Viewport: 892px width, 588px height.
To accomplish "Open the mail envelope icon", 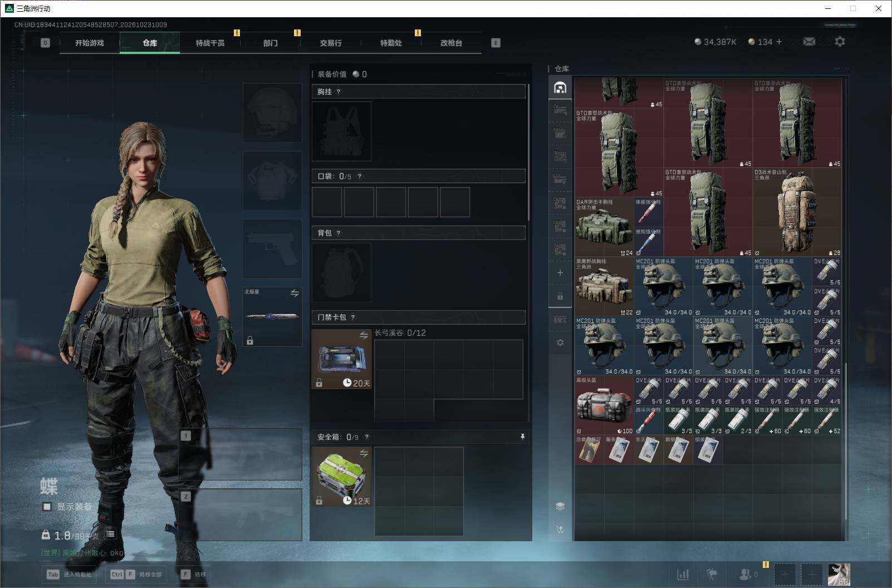I will coord(809,42).
